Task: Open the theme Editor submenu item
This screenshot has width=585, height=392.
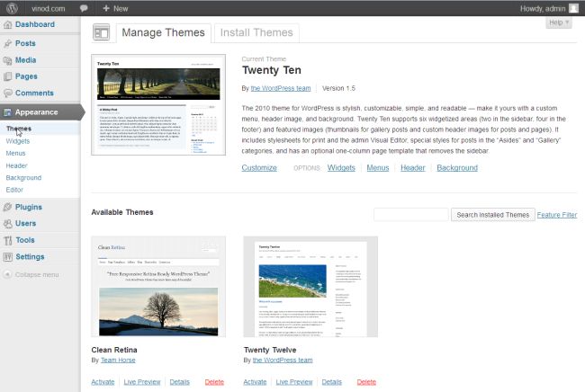Action: (14, 190)
